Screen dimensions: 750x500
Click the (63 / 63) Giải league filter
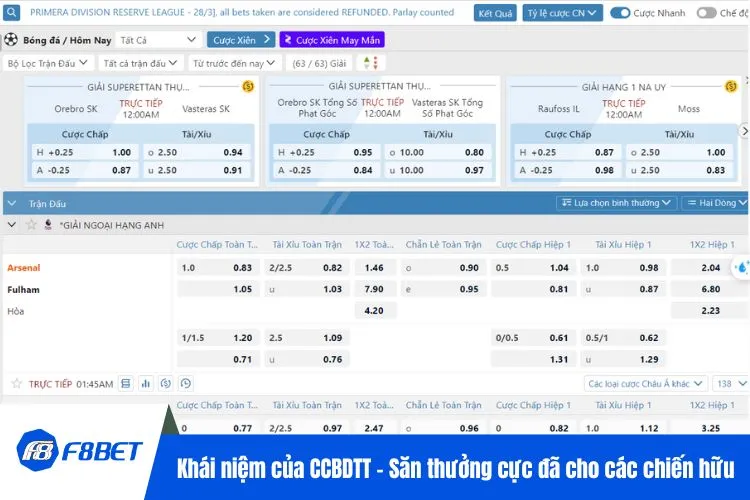319,63
